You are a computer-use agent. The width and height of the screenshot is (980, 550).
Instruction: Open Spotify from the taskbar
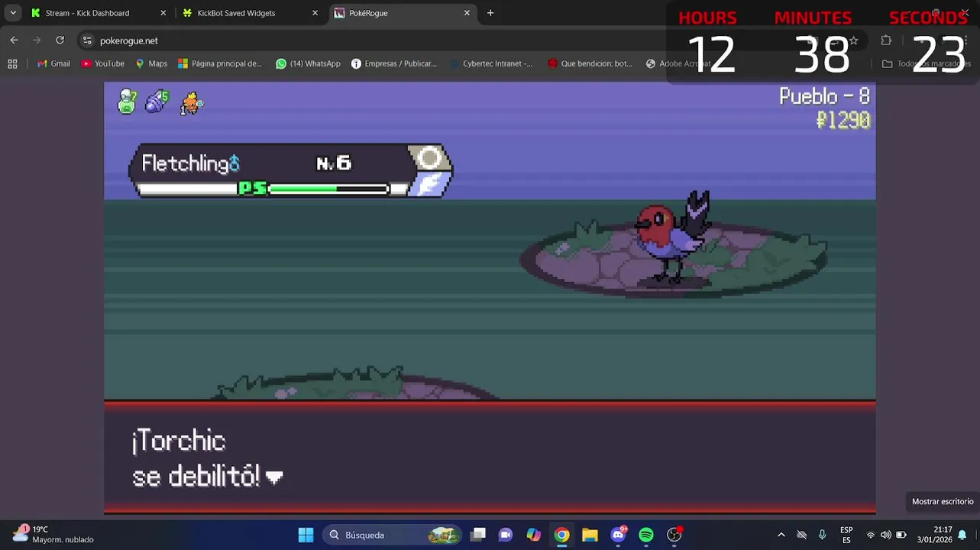(x=646, y=535)
